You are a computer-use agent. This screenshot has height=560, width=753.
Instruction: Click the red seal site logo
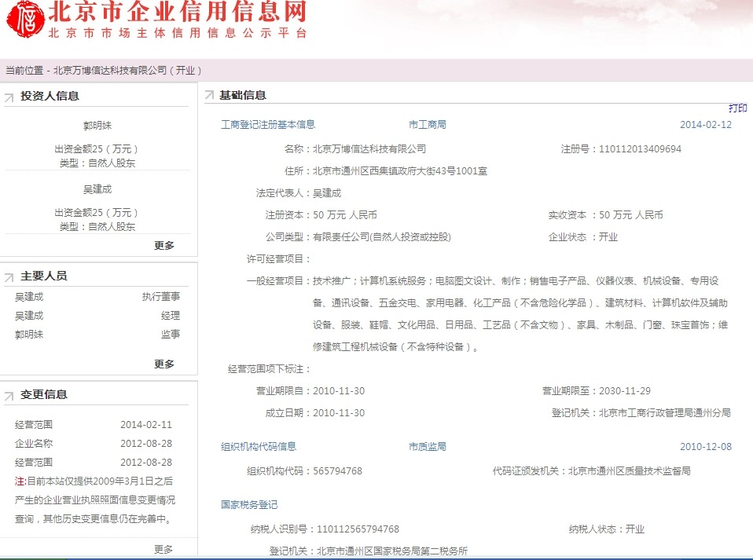(x=24, y=20)
